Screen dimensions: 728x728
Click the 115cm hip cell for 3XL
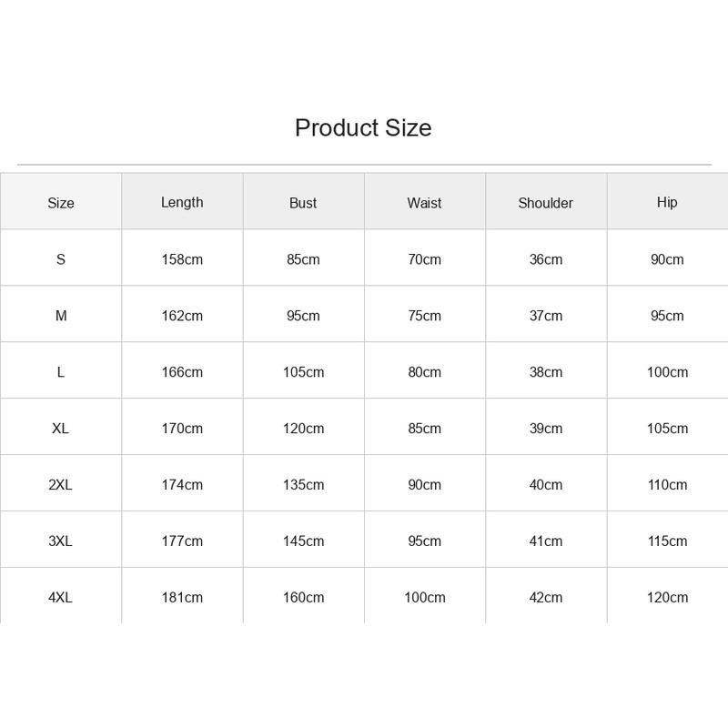[668, 541]
